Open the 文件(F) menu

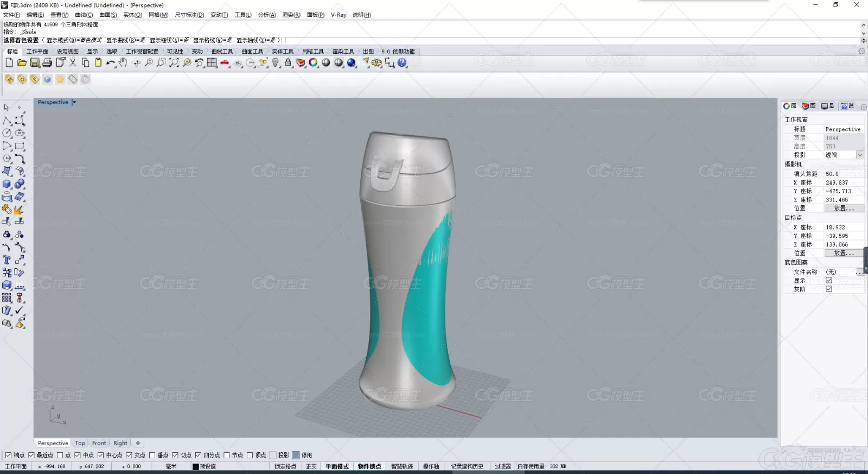[11, 15]
